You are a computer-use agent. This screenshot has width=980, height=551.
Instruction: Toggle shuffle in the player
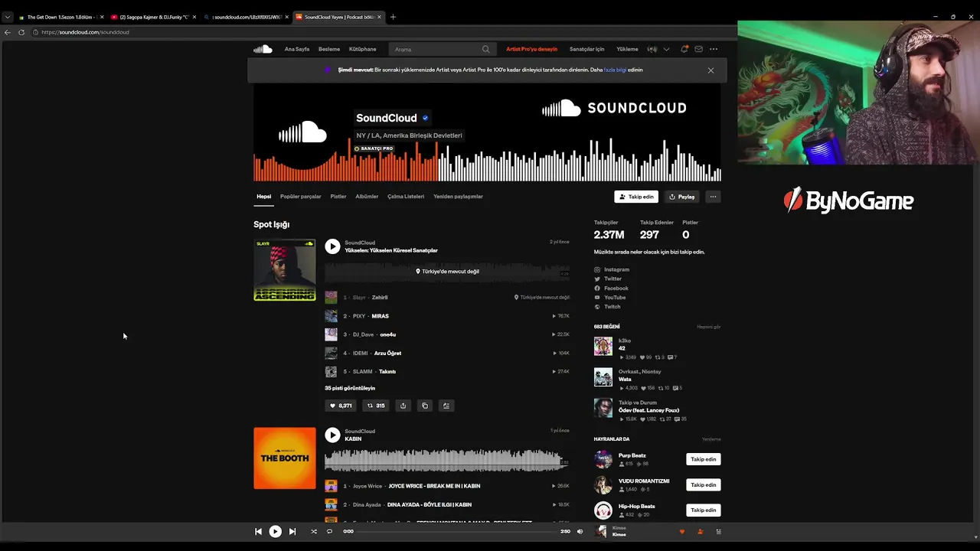(x=313, y=532)
